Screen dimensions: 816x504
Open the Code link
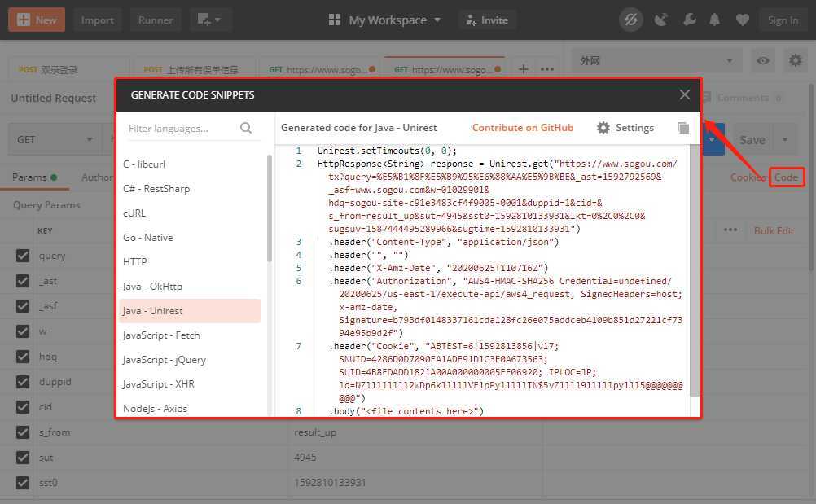tap(787, 177)
